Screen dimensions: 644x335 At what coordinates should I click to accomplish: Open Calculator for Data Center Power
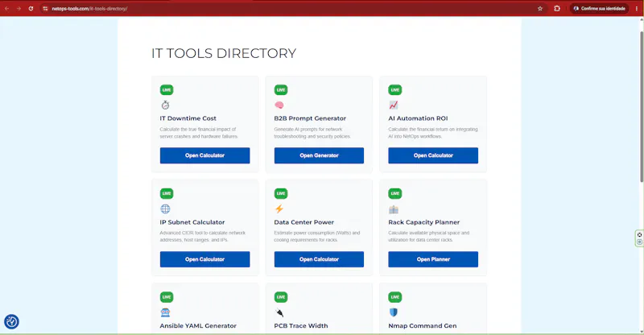[319, 259]
